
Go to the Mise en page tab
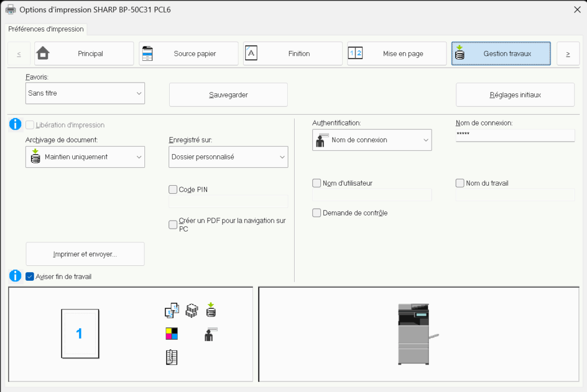click(397, 54)
